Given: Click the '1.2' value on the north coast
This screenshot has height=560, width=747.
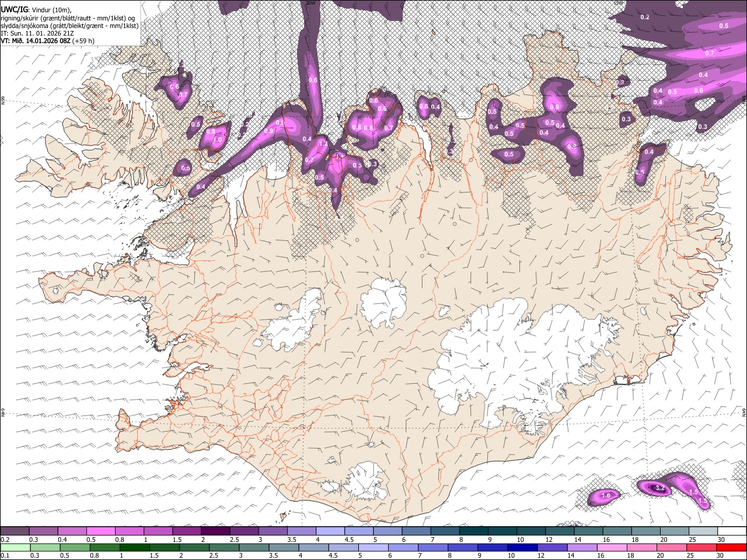Looking at the screenshot, I should 323,143.
